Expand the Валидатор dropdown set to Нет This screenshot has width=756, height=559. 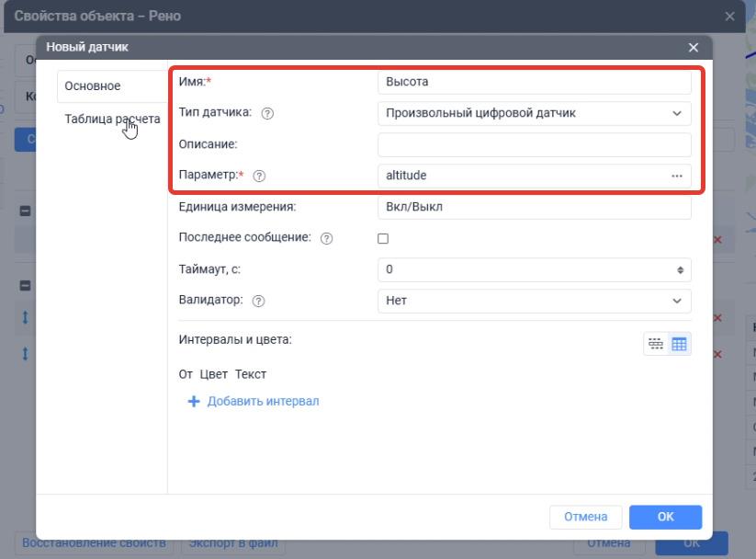click(x=535, y=301)
